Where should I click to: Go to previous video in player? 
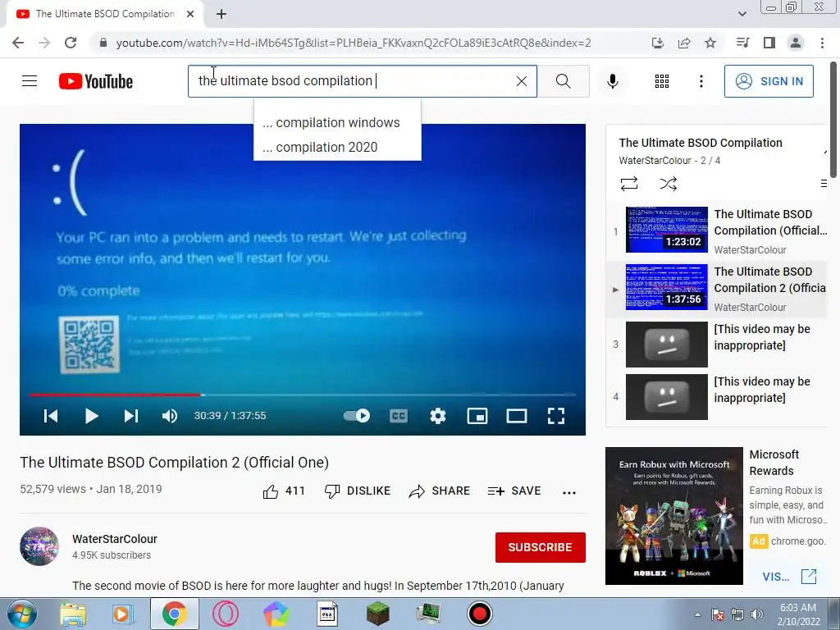tap(51, 416)
